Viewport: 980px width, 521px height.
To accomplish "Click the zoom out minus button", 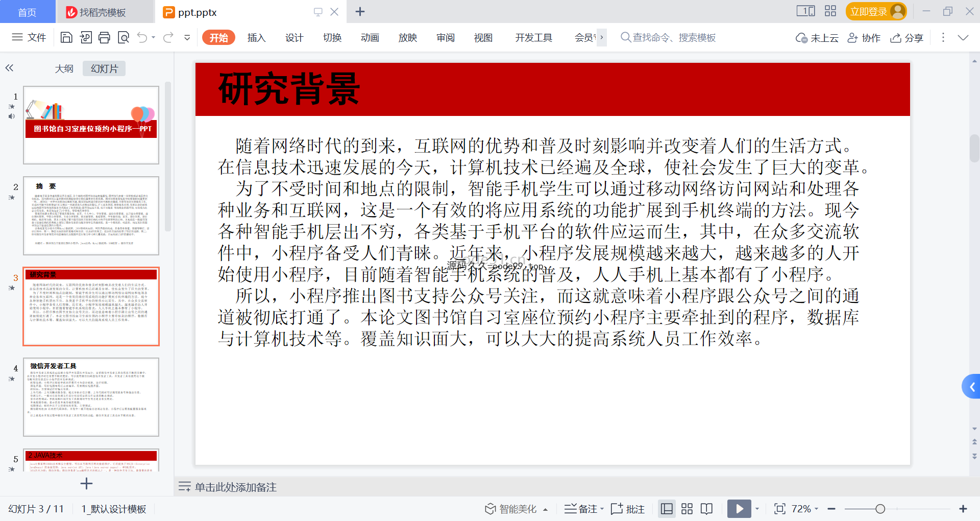I will [831, 509].
